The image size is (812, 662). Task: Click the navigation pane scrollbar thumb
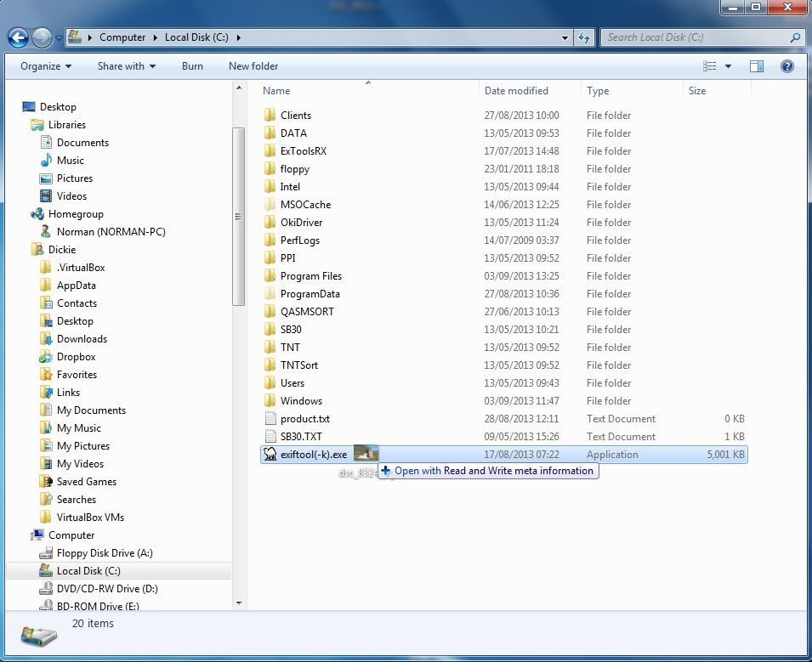[x=239, y=217]
